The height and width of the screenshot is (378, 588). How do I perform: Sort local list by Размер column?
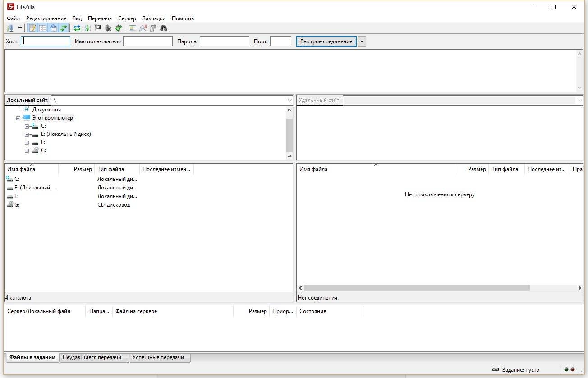click(76, 169)
